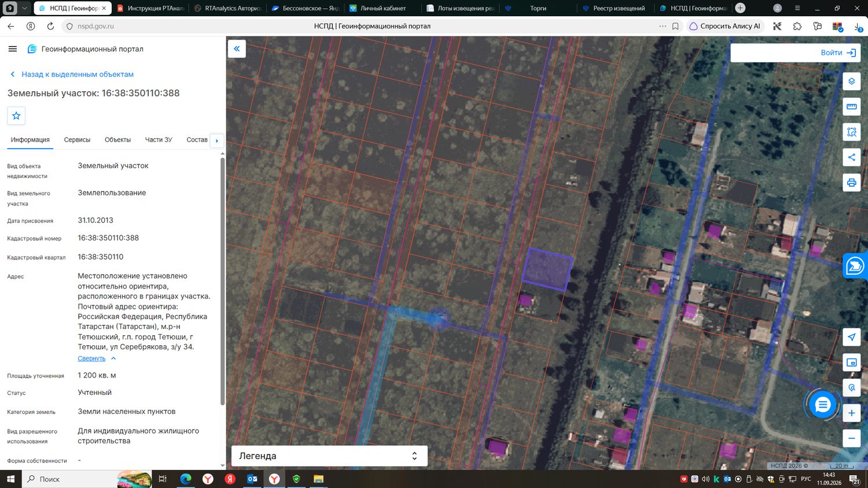The image size is (868, 488).
Task: Switch to Объекты tab
Action: click(117, 140)
